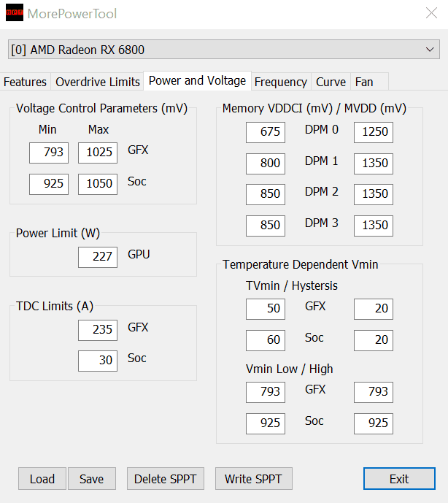Focus the DPM 3 VDDCI field
Screen dimensions: 448x503
(x=266, y=226)
